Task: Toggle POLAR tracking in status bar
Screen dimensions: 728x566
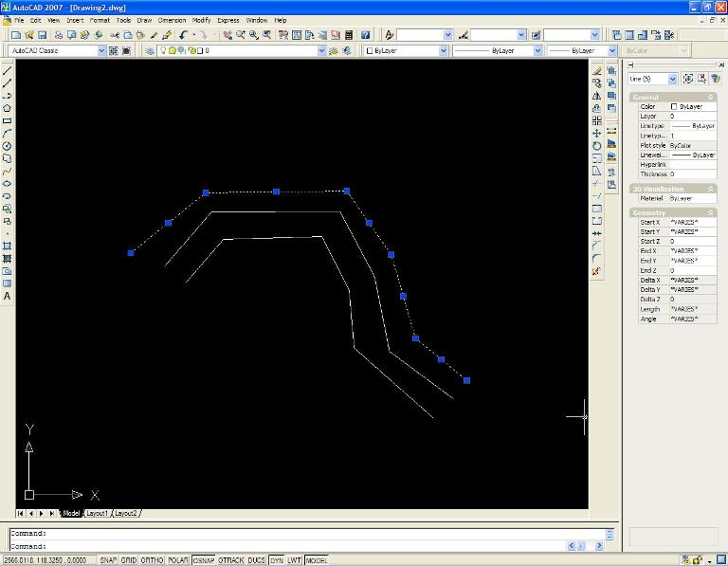Action: pos(178,560)
